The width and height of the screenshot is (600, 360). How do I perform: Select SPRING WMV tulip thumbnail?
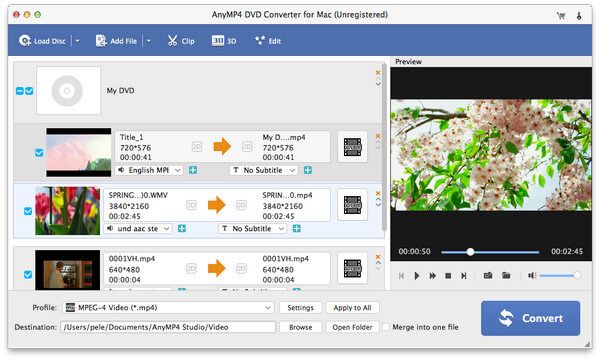pos(67,211)
